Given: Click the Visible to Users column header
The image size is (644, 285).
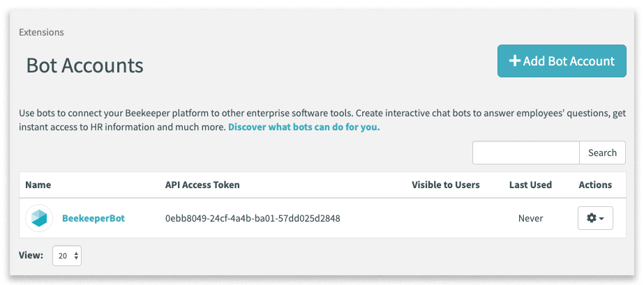Looking at the screenshot, I should pos(446,185).
